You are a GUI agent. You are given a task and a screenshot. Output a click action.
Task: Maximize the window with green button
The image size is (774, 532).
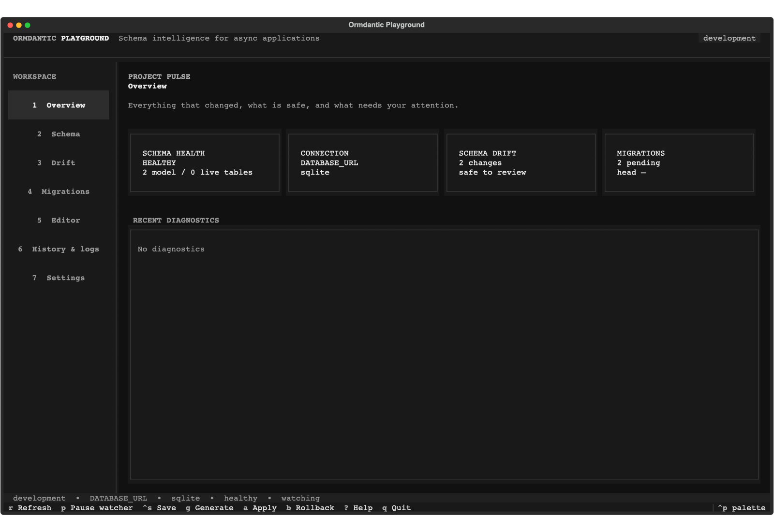click(28, 25)
